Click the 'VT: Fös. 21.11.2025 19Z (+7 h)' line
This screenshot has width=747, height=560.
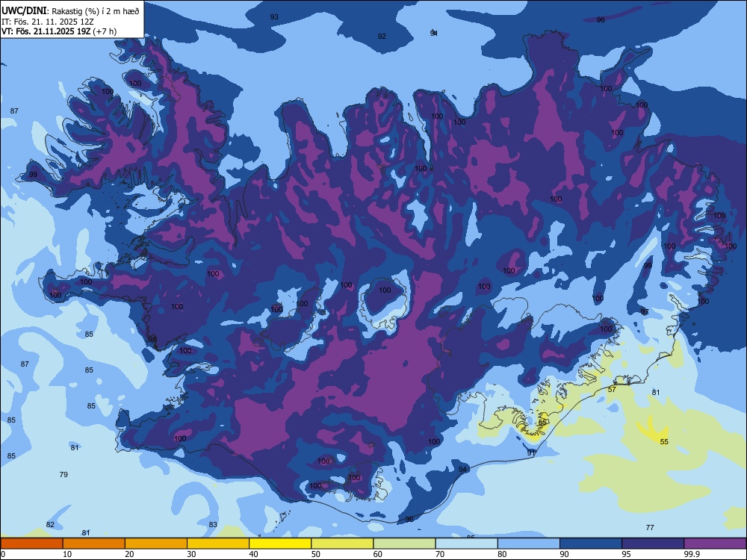point(59,31)
